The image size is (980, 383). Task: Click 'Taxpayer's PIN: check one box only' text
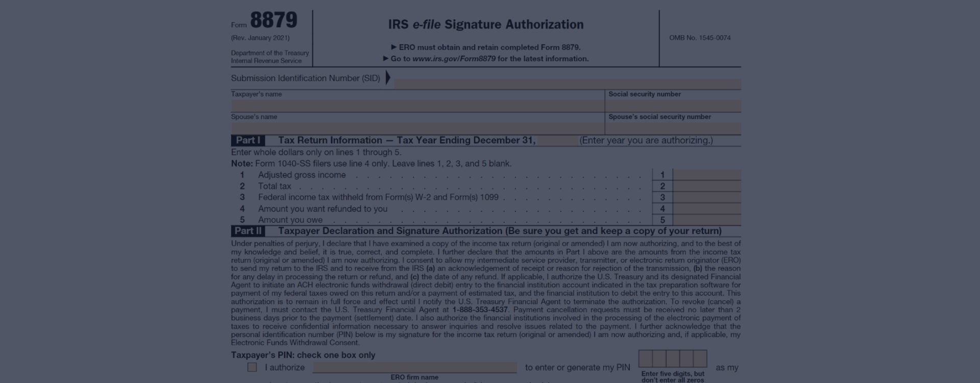click(303, 355)
